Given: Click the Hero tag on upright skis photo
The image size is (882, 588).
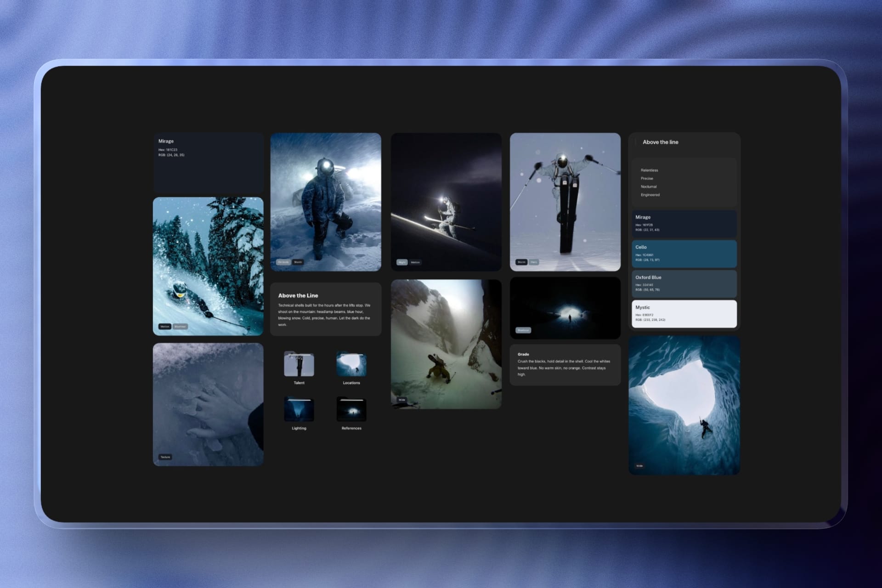Looking at the screenshot, I should pos(534,262).
